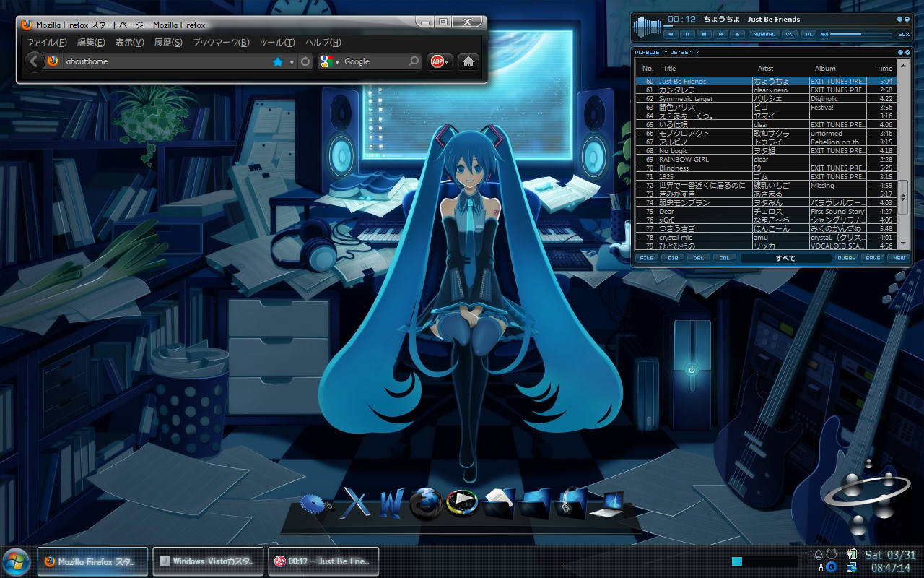Open the plain blue folder in dock
Screen dimensions: 924x578
(x=535, y=504)
